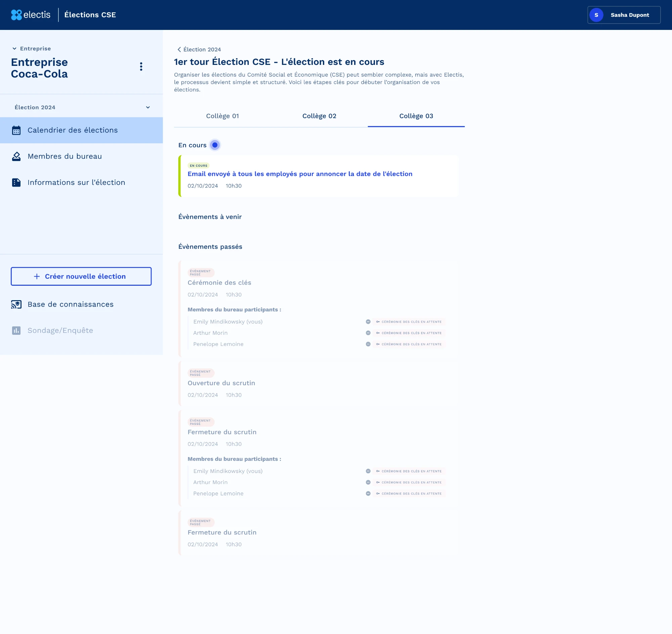Click the minus icon for Arthur Morin under Cérémonie des clés
672x634 pixels.
click(x=368, y=333)
